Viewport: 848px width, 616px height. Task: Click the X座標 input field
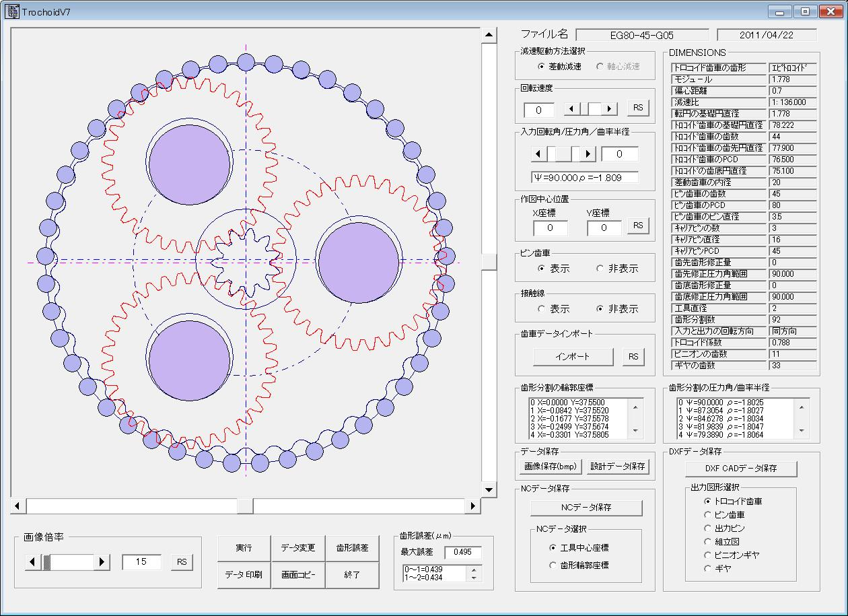tap(551, 228)
